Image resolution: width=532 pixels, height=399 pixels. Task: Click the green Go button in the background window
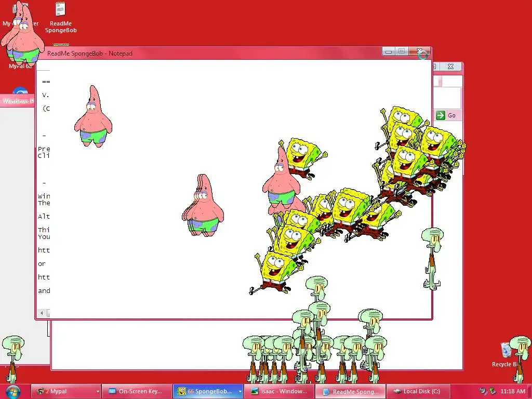pos(446,115)
